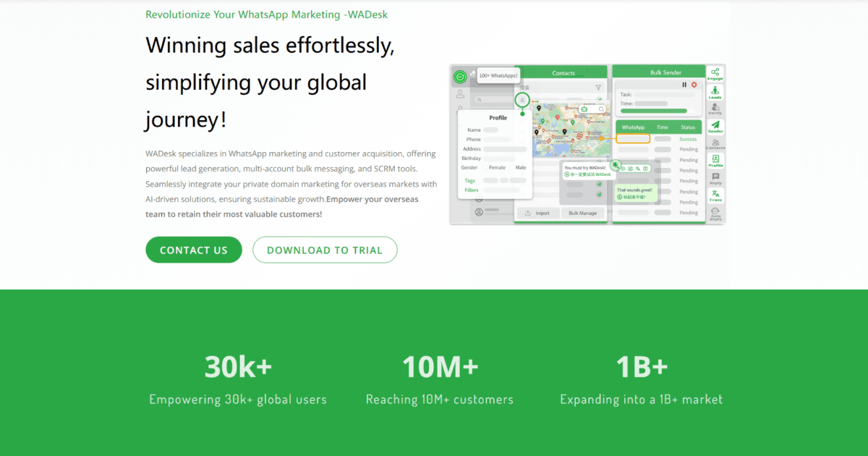Select the Male gender radio button
868x456 pixels.
point(511,167)
